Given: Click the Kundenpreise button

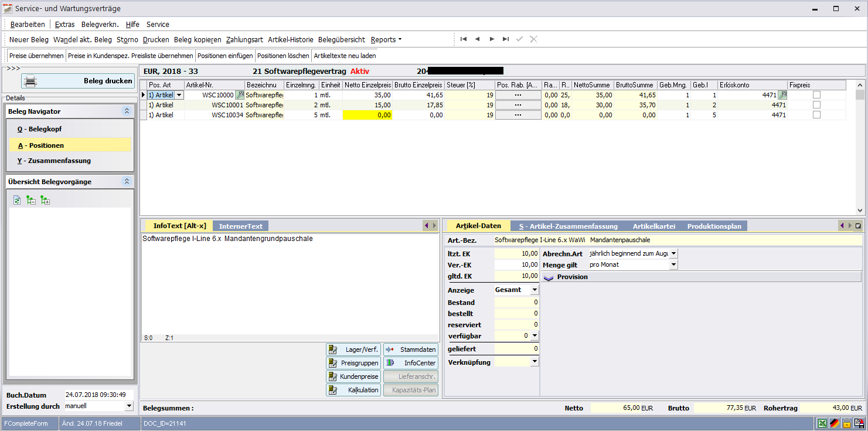Looking at the screenshot, I should tap(353, 376).
